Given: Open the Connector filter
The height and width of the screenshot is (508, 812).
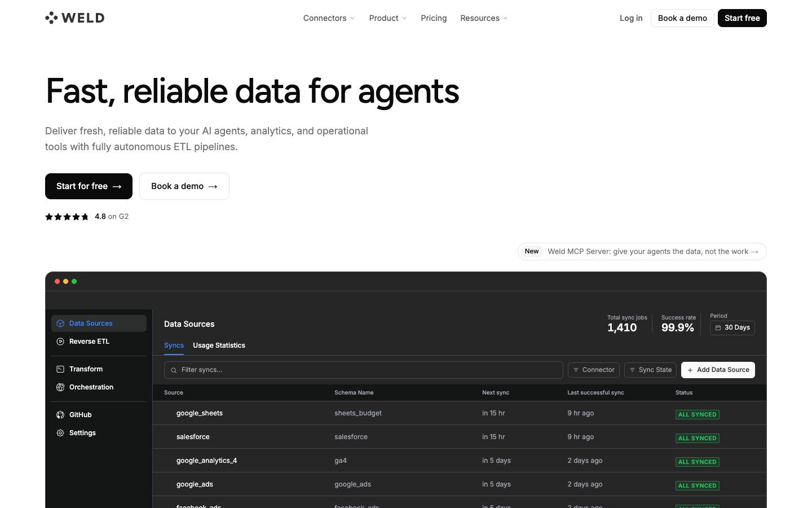Looking at the screenshot, I should [x=594, y=370].
